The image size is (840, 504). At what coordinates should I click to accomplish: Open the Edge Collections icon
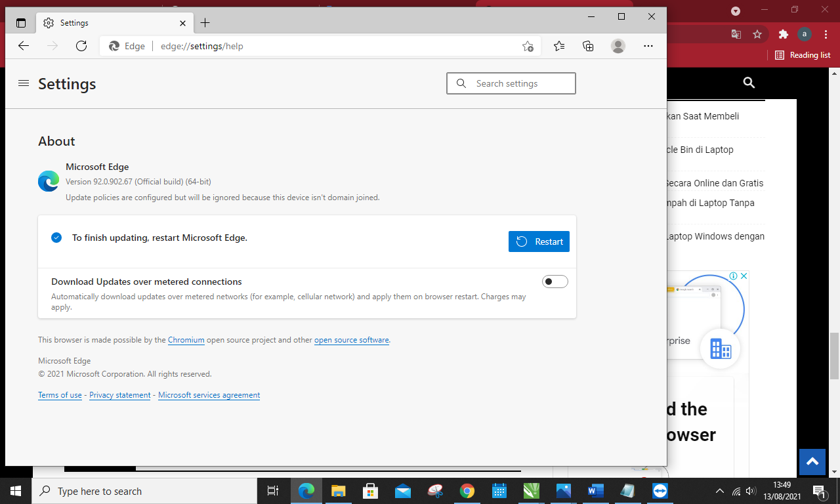pyautogui.click(x=588, y=46)
